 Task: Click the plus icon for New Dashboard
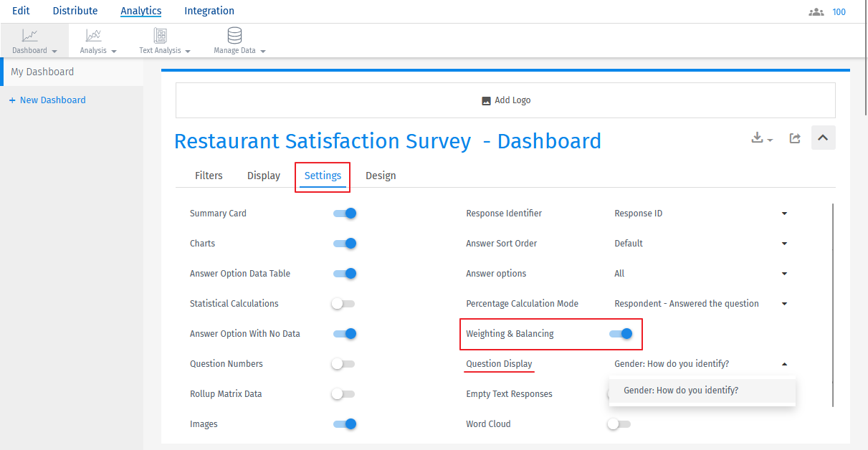pos(12,100)
